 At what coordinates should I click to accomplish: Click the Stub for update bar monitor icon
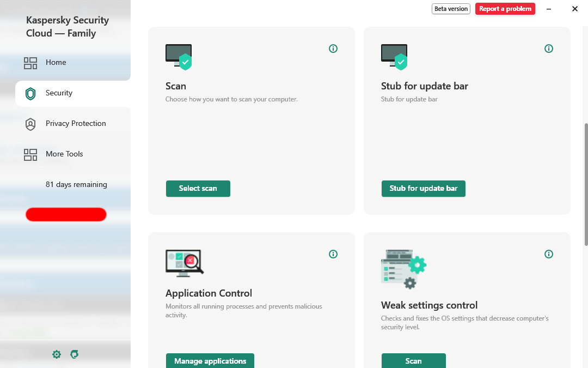(395, 57)
